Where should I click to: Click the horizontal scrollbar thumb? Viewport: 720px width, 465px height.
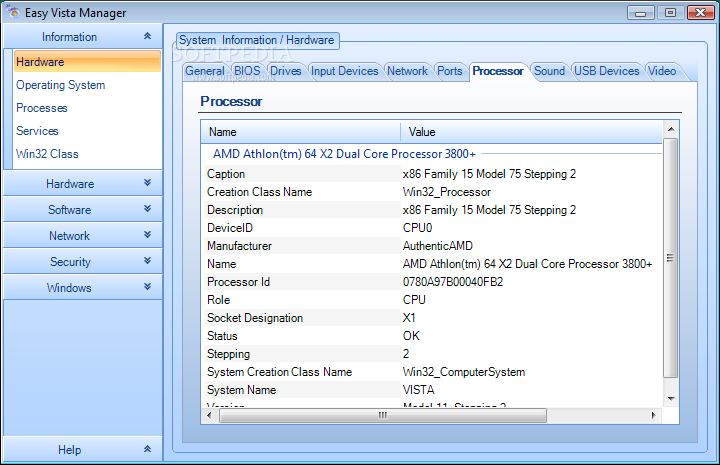coord(383,415)
